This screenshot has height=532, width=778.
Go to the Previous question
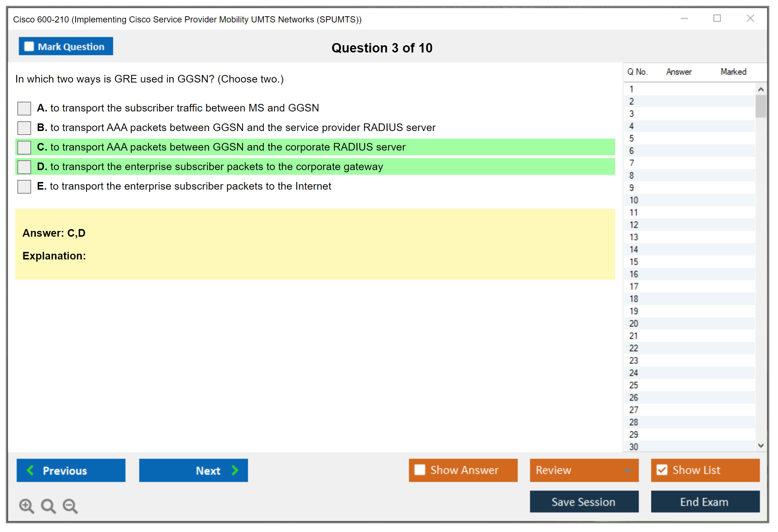coord(71,470)
